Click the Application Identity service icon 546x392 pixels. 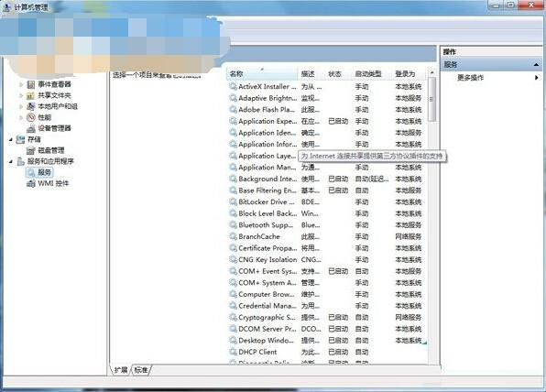coord(233,132)
